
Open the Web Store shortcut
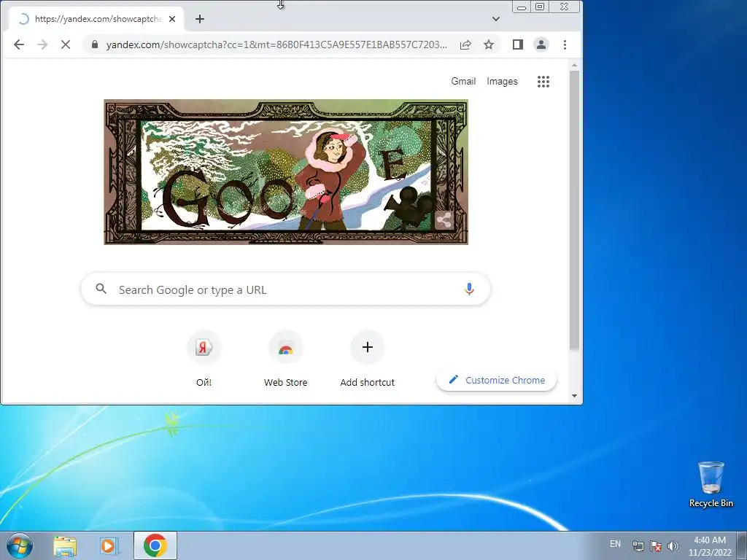coord(286,359)
